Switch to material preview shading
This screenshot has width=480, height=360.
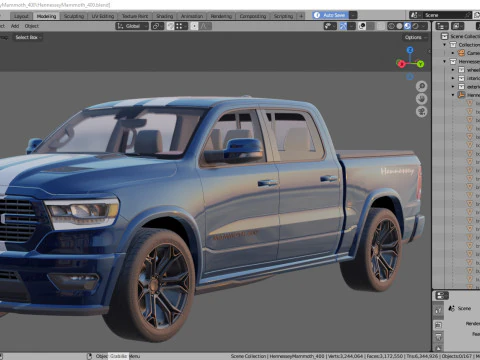[407, 26]
